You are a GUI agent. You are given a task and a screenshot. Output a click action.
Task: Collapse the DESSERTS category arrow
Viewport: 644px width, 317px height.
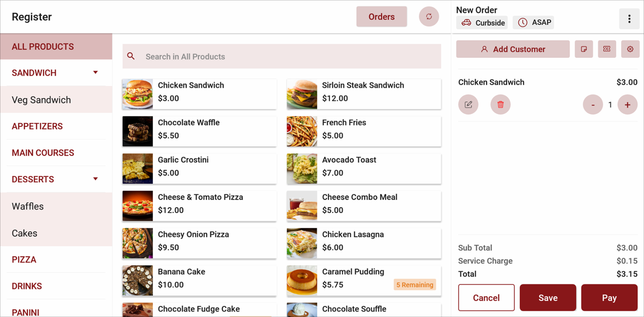[x=96, y=179]
